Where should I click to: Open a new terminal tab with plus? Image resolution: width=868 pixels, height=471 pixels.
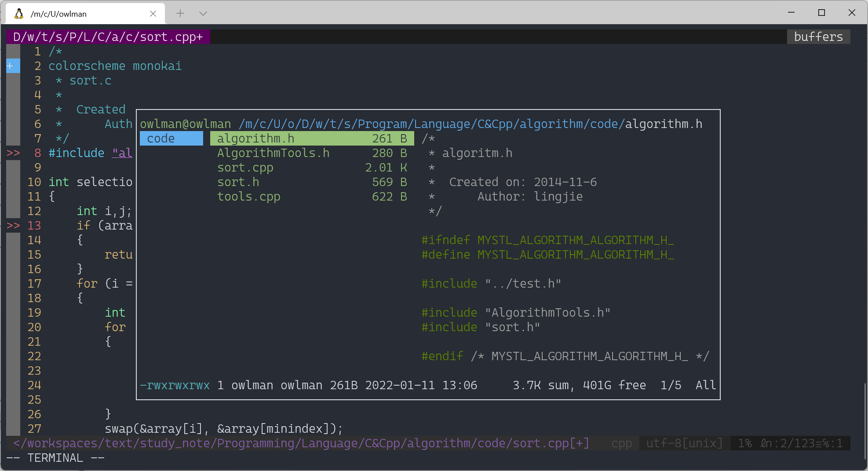click(x=180, y=14)
